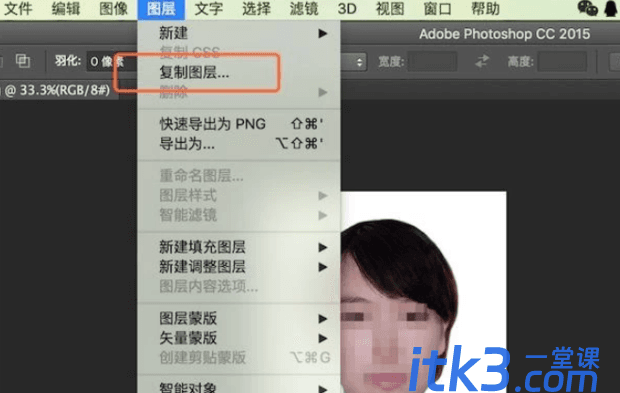Close the open 图层 menu

(x=161, y=9)
